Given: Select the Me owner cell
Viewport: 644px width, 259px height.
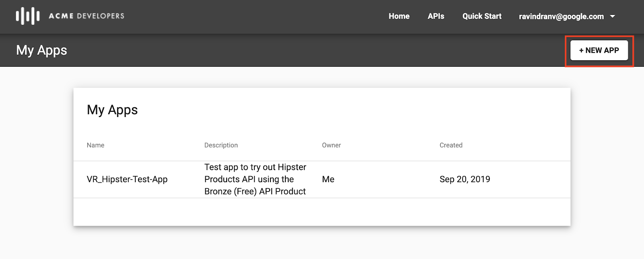Looking at the screenshot, I should (x=328, y=179).
